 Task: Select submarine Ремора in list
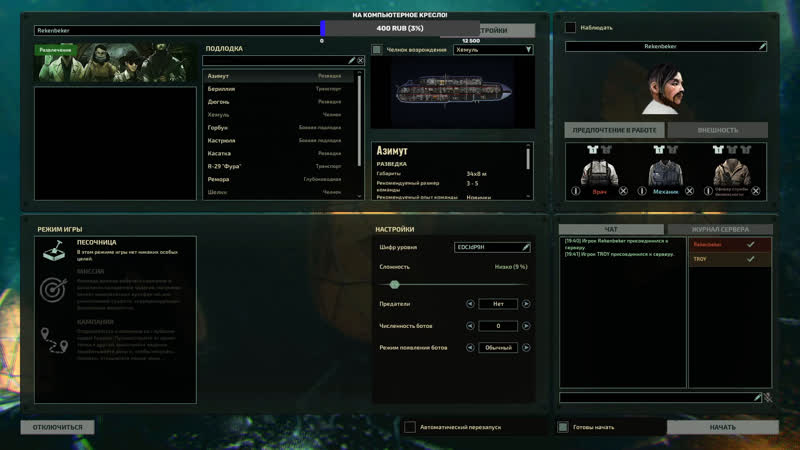[x=279, y=179]
